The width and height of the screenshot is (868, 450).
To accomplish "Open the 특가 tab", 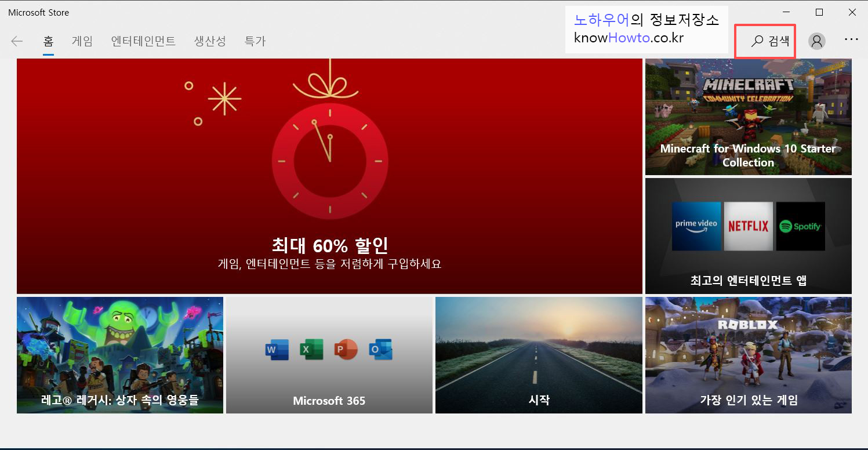I will tap(255, 41).
